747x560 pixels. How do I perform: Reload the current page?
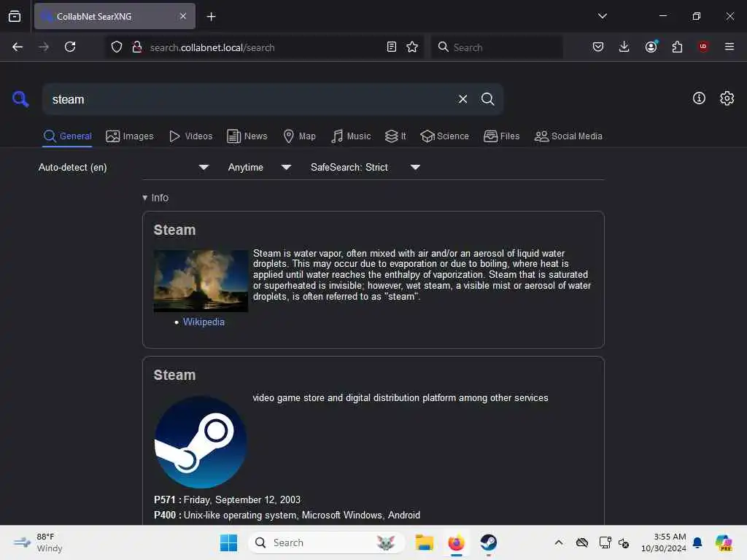[x=70, y=47]
